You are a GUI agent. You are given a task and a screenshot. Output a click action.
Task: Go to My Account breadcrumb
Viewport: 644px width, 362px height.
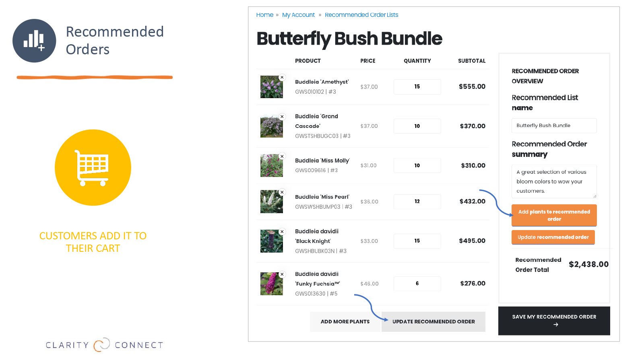coord(298,15)
